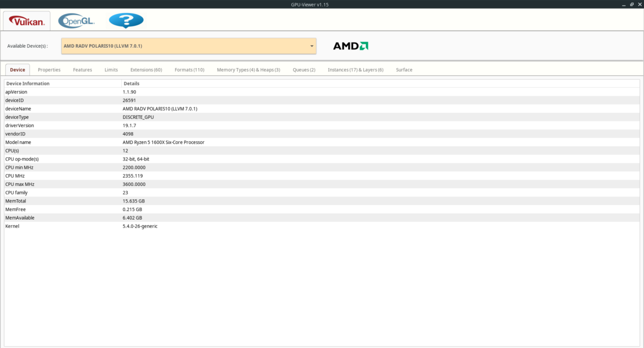
Task: Open the OpenGL section via its icon
Action: 76,20
